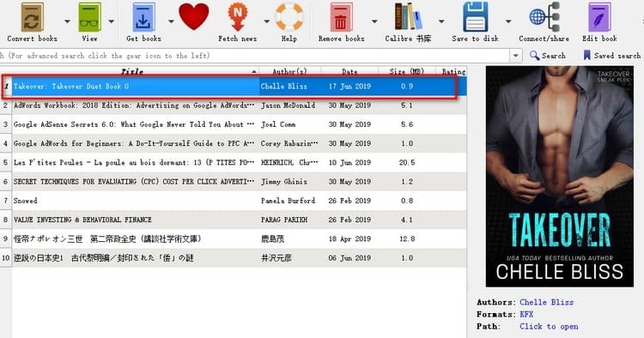Click the Search magnifier button
Image resolution: width=644 pixels, height=338 pixels.
coord(548,56)
